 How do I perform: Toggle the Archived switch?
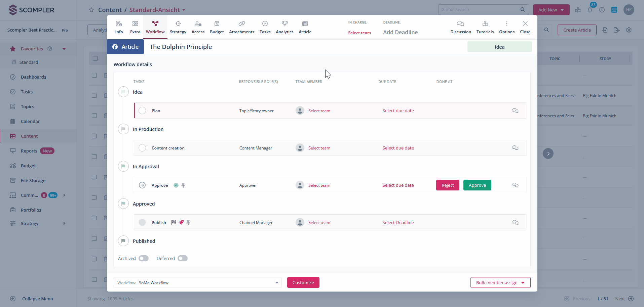click(x=144, y=258)
